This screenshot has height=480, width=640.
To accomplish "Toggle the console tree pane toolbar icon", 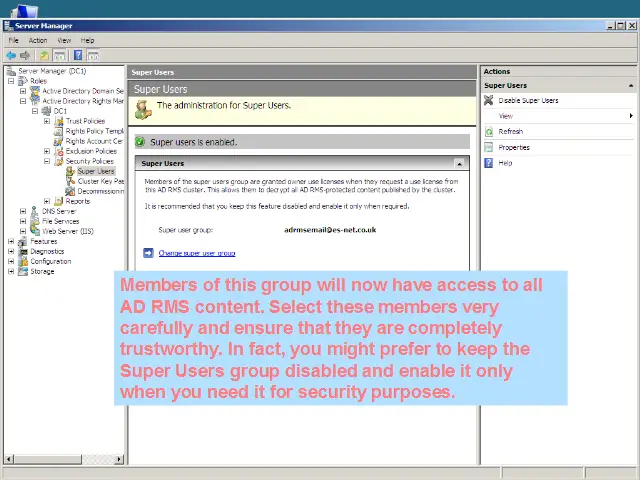I will [x=59, y=55].
